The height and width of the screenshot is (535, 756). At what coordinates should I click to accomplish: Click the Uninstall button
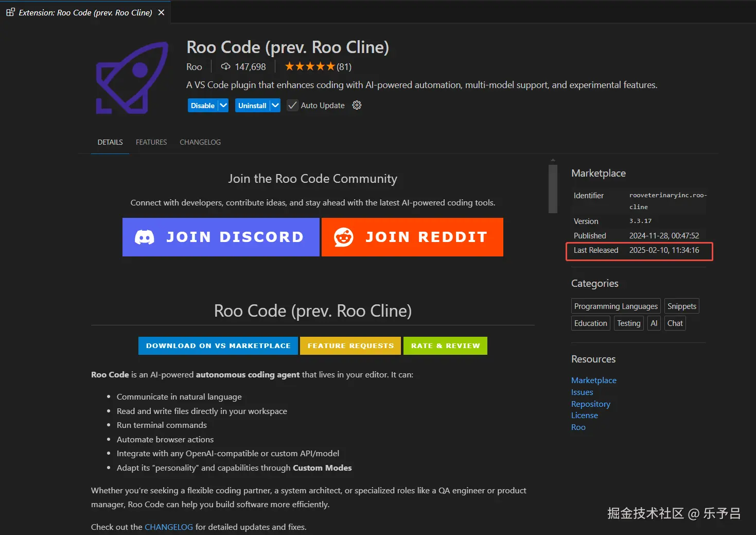click(252, 105)
